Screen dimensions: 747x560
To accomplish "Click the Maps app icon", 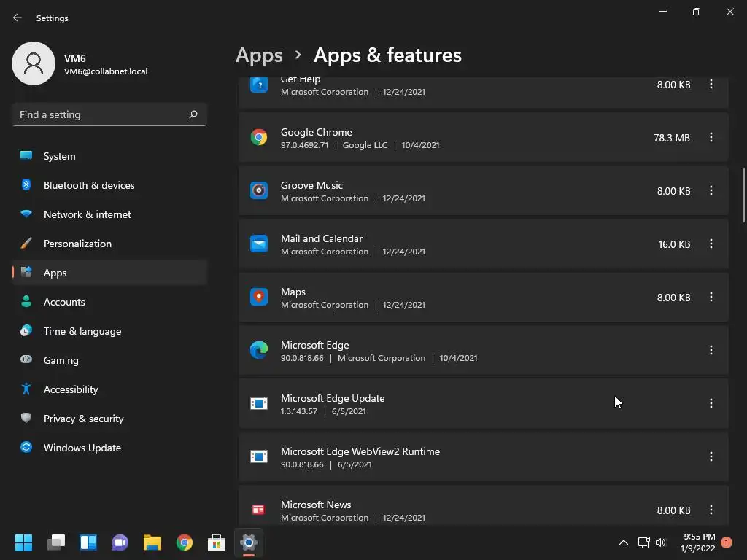I will [x=259, y=297].
